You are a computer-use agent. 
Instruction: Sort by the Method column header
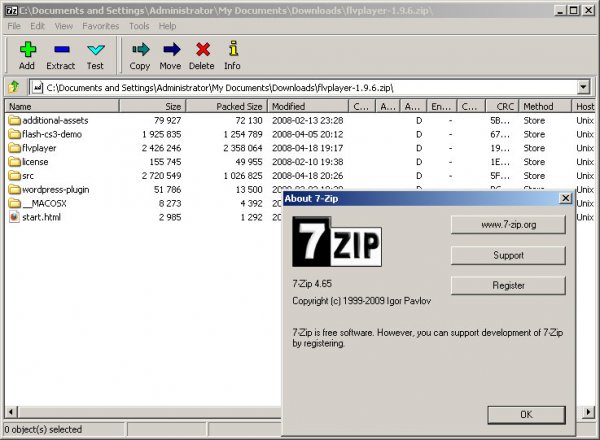click(545, 106)
